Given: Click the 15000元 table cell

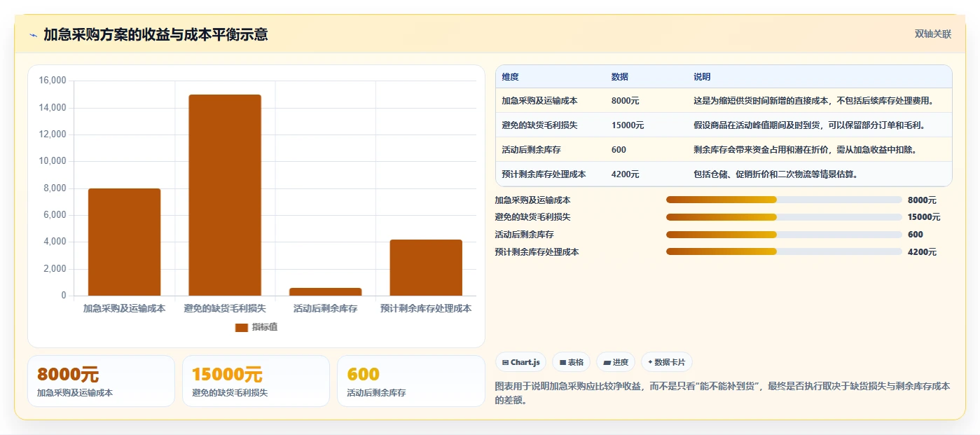Looking at the screenshot, I should pos(628,125).
